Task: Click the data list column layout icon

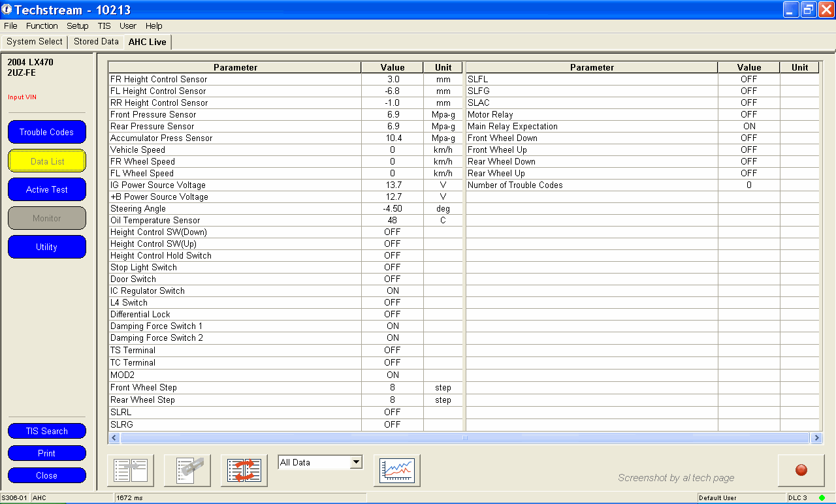Action: [131, 470]
